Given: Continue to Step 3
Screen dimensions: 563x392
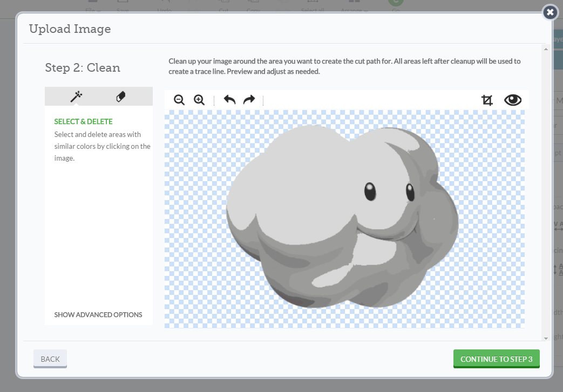Looking at the screenshot, I should [x=496, y=359].
